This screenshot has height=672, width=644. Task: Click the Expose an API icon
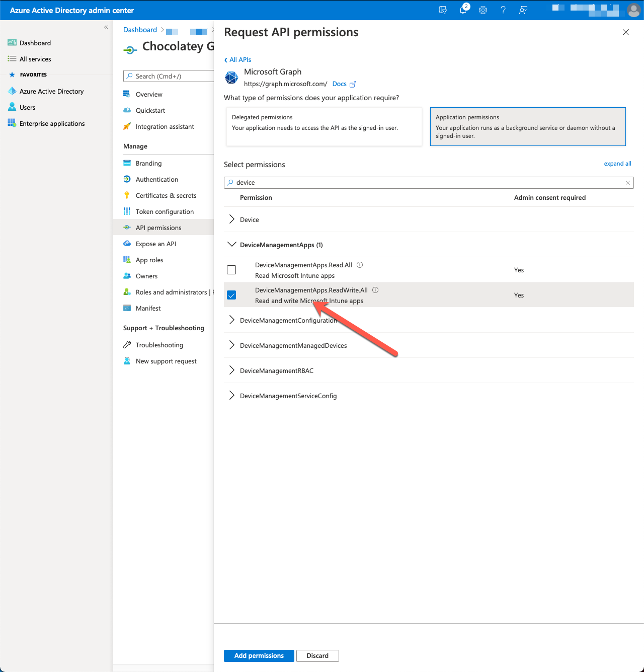point(127,244)
